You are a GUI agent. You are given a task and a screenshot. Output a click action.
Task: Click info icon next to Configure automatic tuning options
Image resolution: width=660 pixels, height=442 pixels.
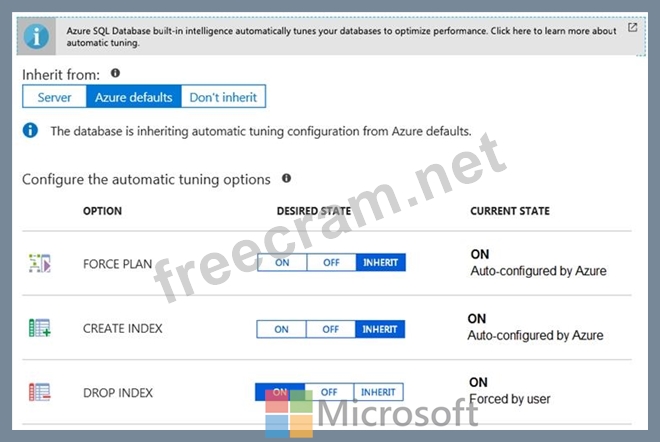(287, 179)
